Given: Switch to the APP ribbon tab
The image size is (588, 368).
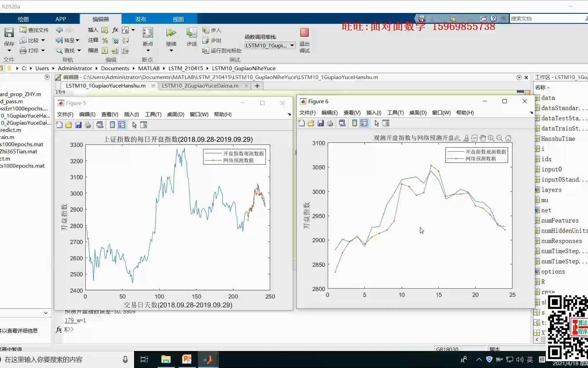Looking at the screenshot, I should pyautogui.click(x=61, y=19).
